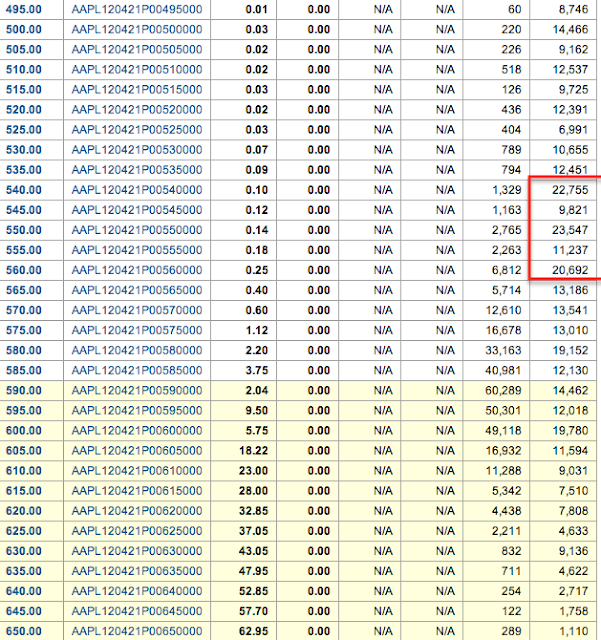Open the AAPL120421P00550000 option symbol link
The width and height of the screenshot is (601, 640).
pyautogui.click(x=137, y=230)
